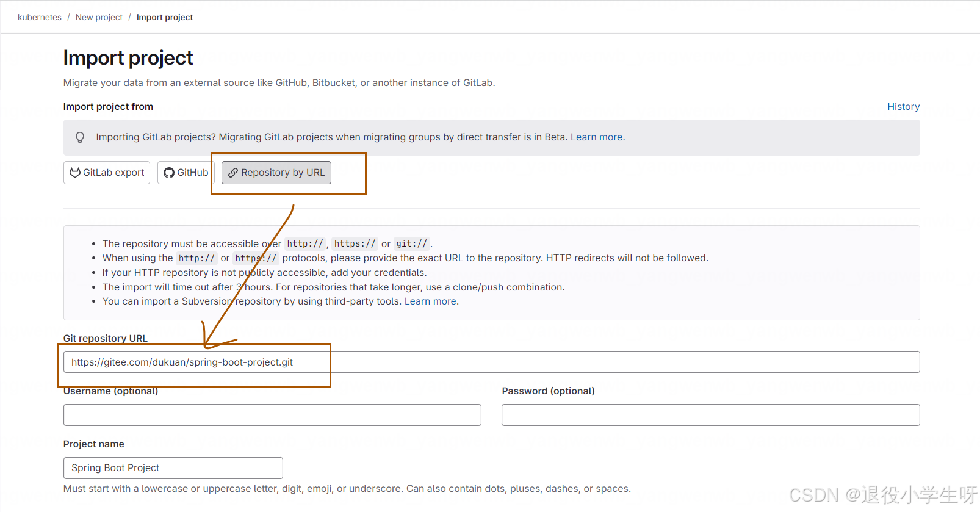Click the 'If your HTTP repository' bullet
Viewport: 980px width, 512px height.
click(x=264, y=273)
